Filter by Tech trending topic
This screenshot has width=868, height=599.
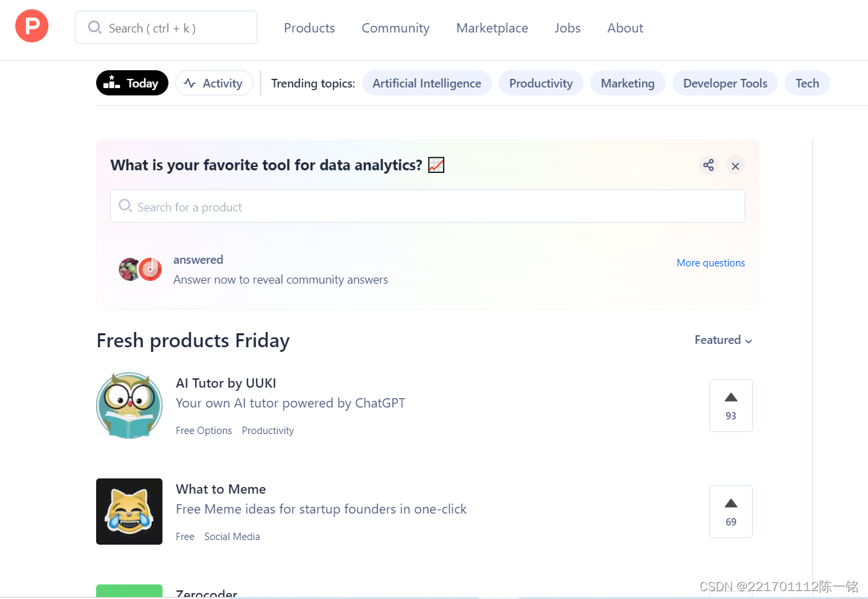(x=808, y=83)
